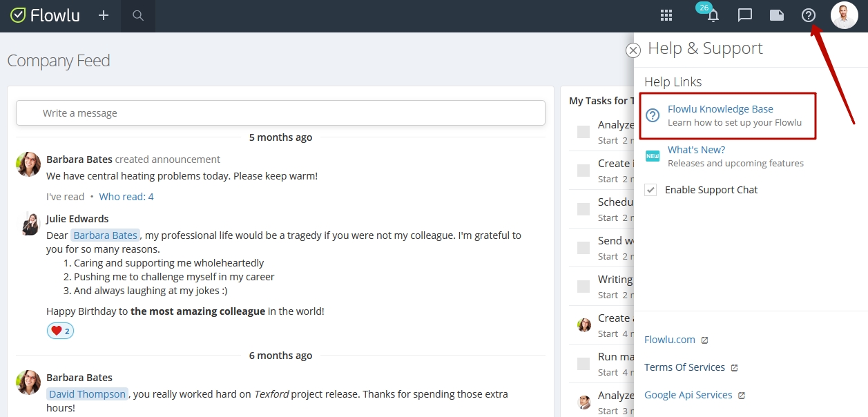Open the Writing task title
The height and width of the screenshot is (417, 868).
click(615, 280)
